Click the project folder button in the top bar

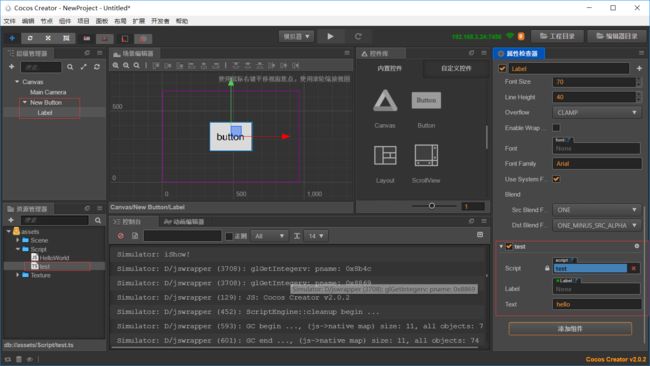coord(558,36)
